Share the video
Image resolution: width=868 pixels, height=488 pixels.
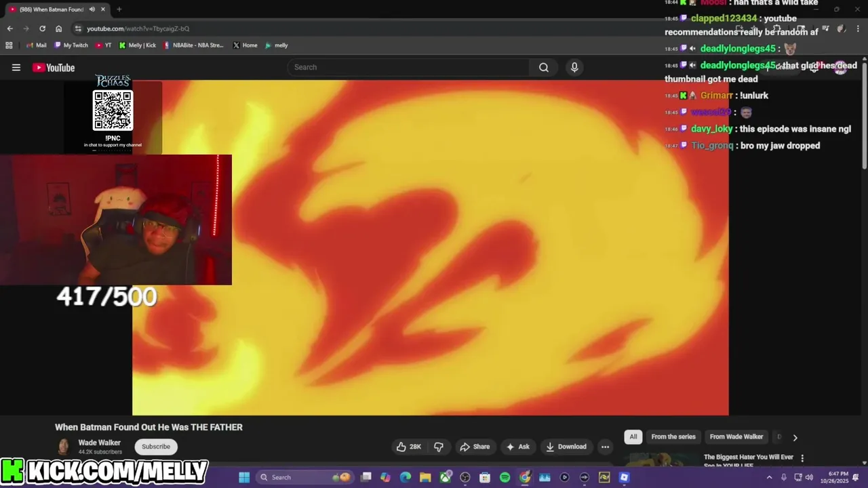pyautogui.click(x=475, y=447)
